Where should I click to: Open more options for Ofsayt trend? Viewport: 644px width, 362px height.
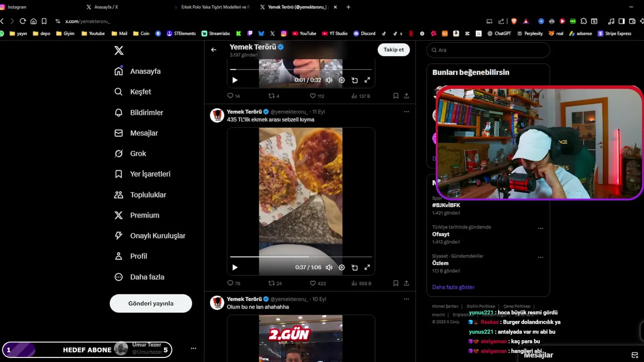click(540, 228)
